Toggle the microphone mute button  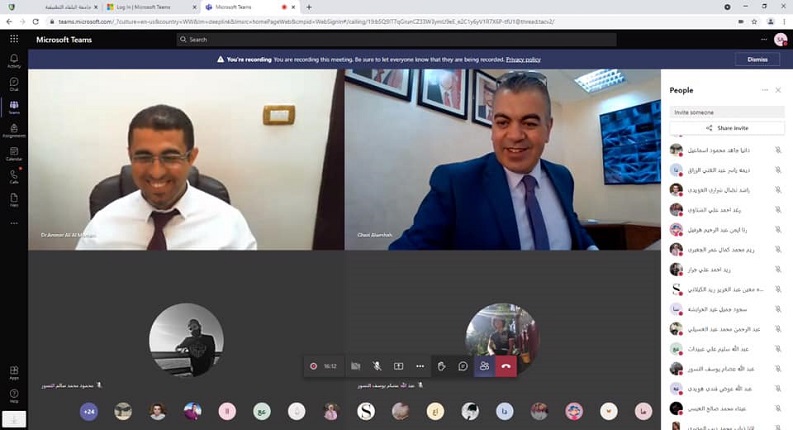[377, 366]
